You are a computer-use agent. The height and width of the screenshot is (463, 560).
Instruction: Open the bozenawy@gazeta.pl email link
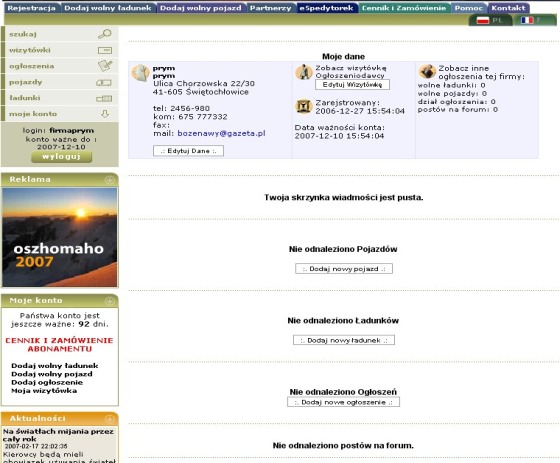click(x=221, y=133)
